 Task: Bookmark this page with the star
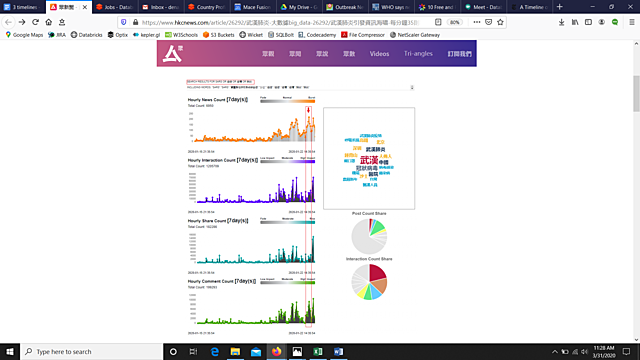click(500, 22)
